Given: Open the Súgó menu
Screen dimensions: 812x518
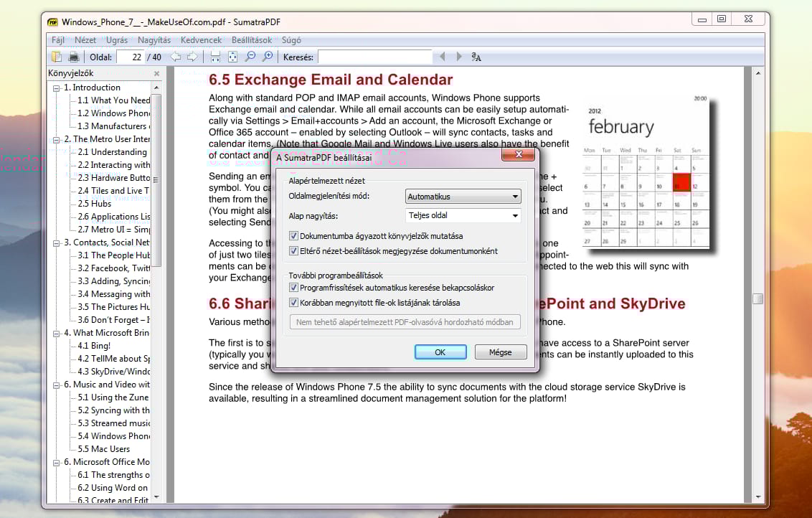Looking at the screenshot, I should coord(291,40).
